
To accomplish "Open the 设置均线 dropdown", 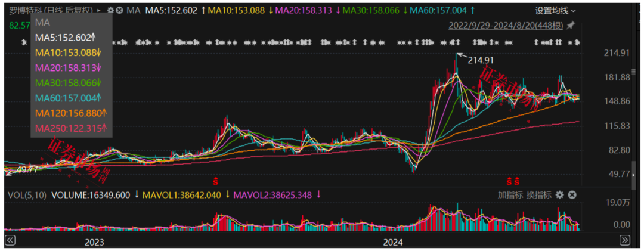I will click(555, 10).
